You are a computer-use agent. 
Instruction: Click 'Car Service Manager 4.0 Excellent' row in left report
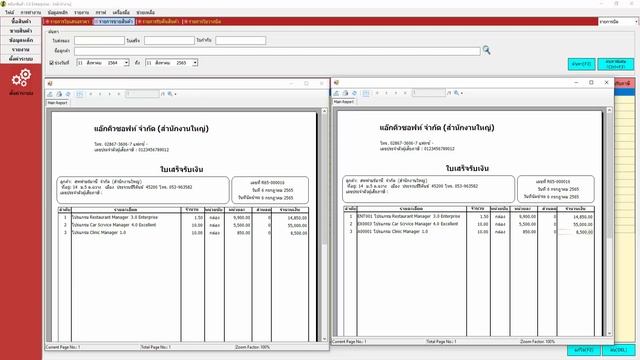[x=183, y=225]
